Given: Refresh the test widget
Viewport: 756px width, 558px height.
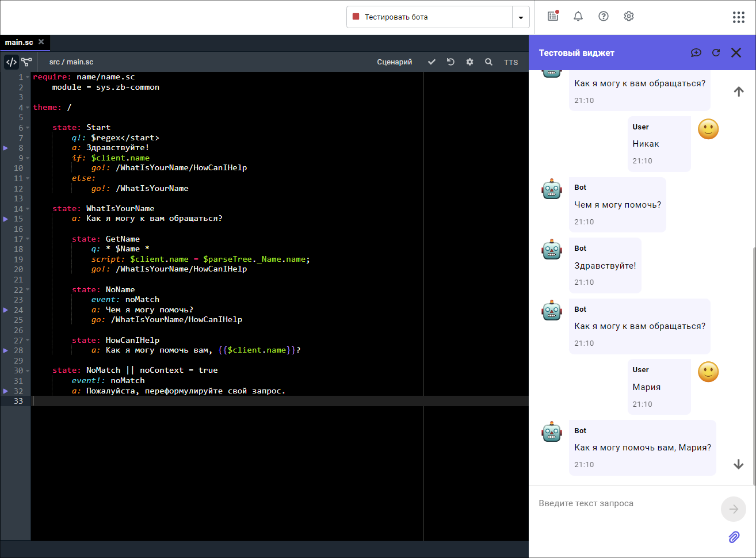Looking at the screenshot, I should pyautogui.click(x=716, y=53).
